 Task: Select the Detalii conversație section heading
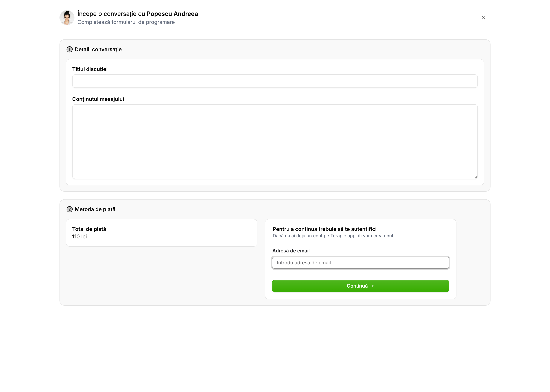(98, 50)
